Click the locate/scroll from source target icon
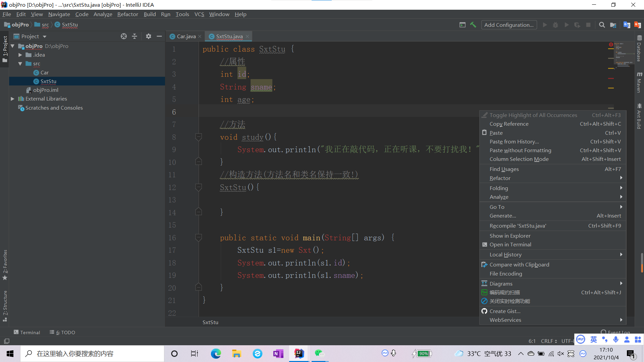The height and width of the screenshot is (362, 644). pyautogui.click(x=124, y=36)
